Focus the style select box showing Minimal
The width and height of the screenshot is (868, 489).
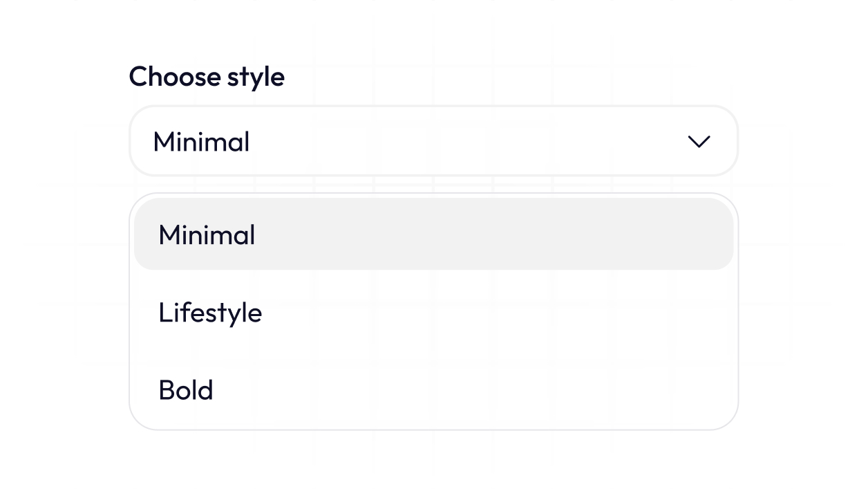[433, 141]
